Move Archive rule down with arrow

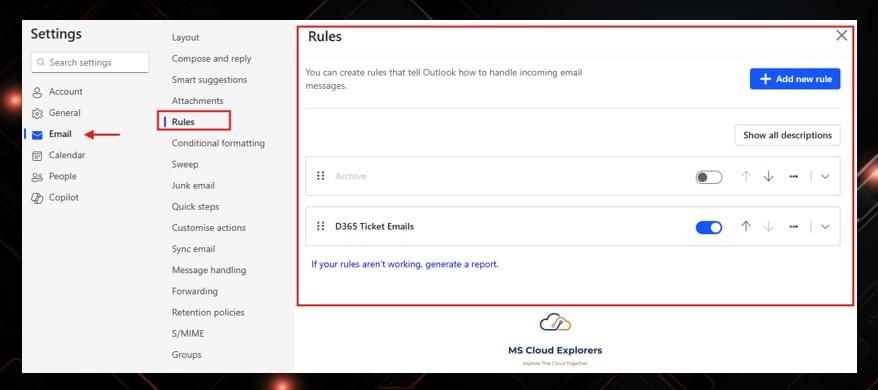pyautogui.click(x=768, y=176)
